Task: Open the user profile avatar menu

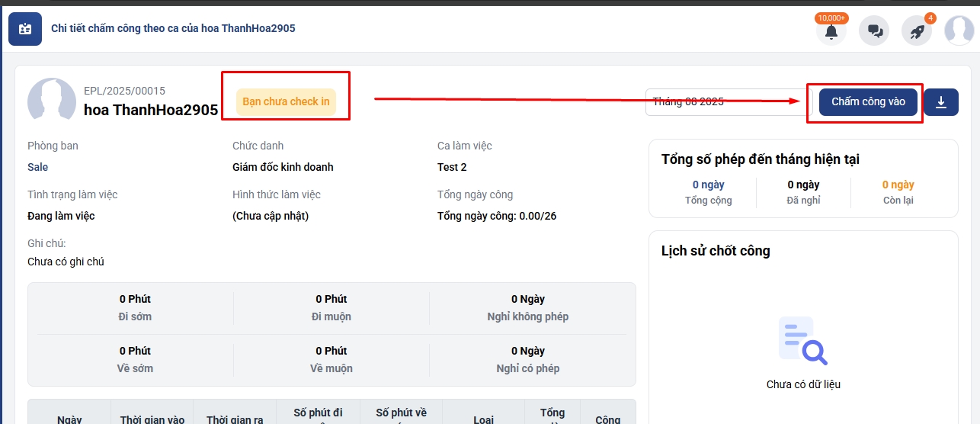Action: pos(959,31)
